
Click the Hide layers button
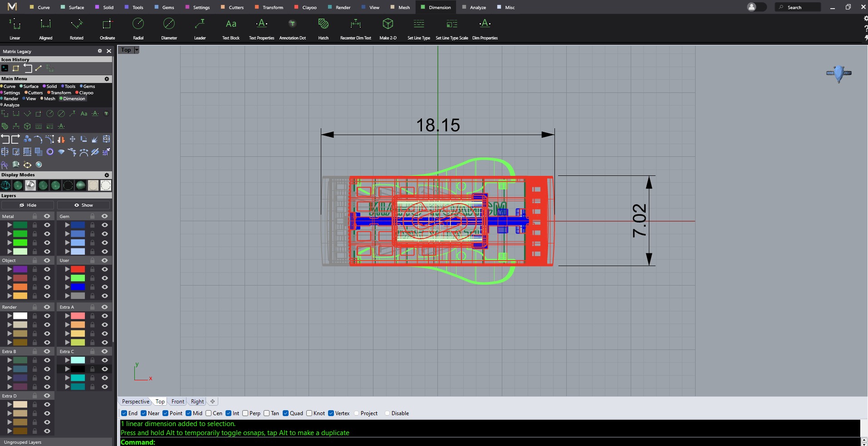(28, 205)
